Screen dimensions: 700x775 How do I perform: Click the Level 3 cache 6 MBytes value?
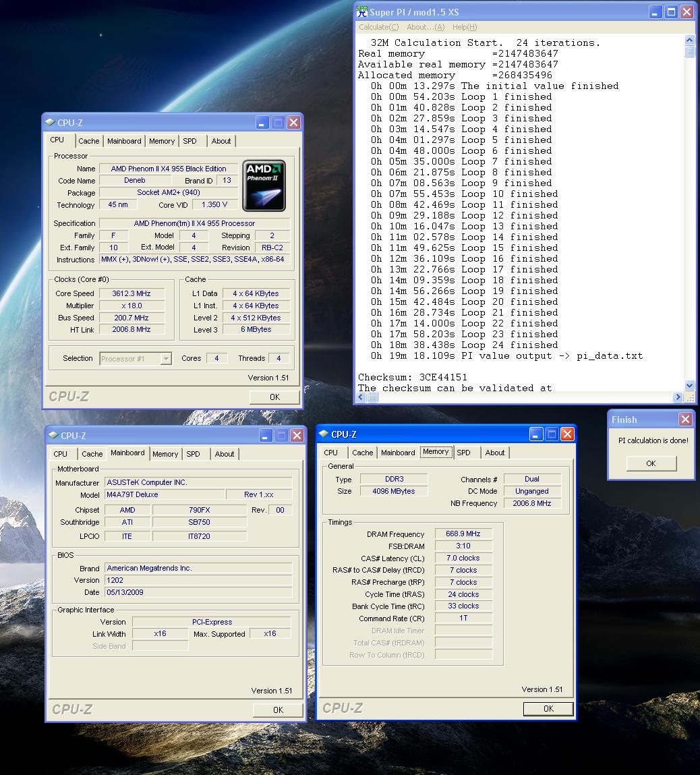256,329
